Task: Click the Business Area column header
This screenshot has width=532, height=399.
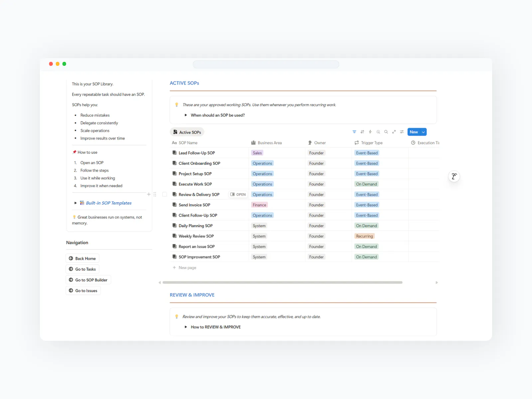Action: [x=267, y=143]
